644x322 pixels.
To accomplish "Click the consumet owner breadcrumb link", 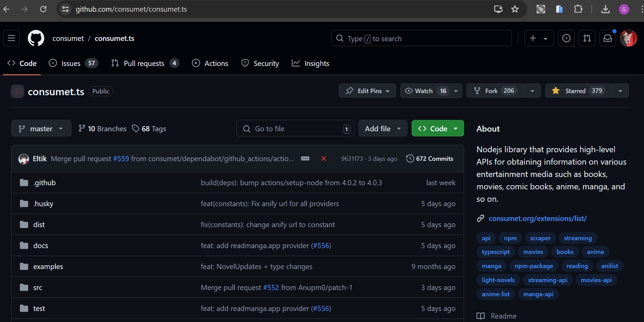I will 68,38.
